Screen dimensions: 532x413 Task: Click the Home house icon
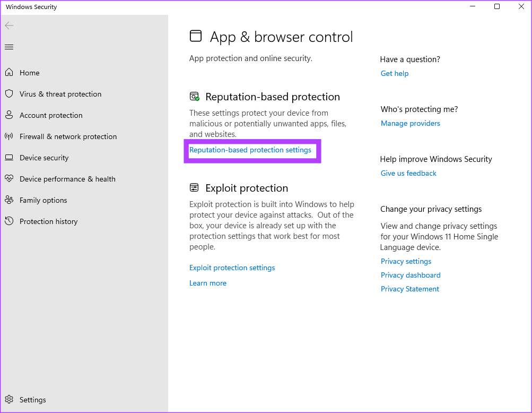[9, 72]
